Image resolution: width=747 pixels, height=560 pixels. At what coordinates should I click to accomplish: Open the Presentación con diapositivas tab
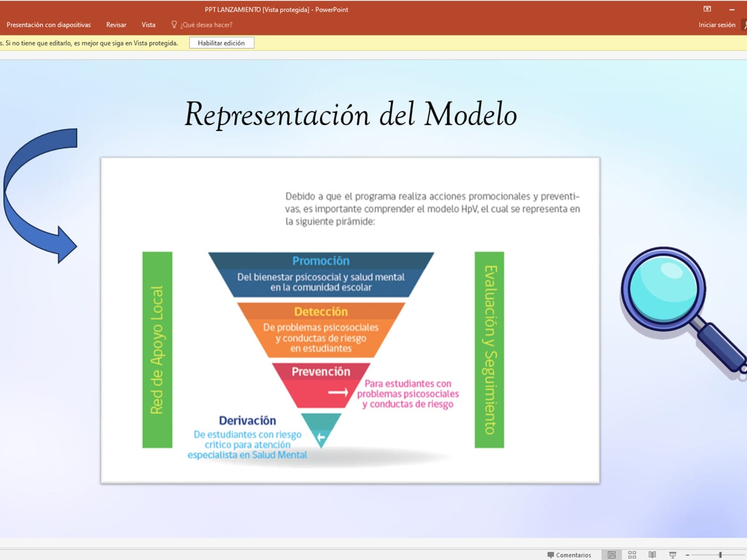(49, 25)
